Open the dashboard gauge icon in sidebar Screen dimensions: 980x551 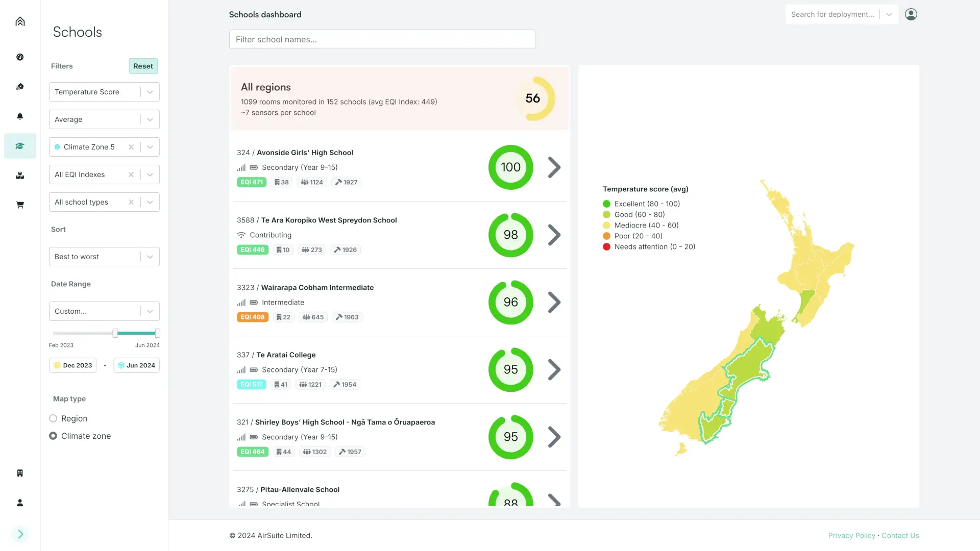click(20, 57)
